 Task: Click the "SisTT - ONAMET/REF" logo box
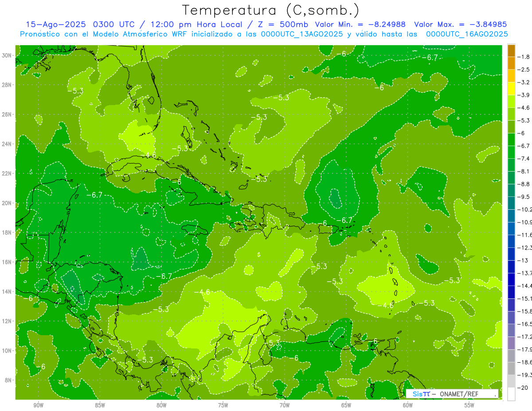click(x=452, y=394)
